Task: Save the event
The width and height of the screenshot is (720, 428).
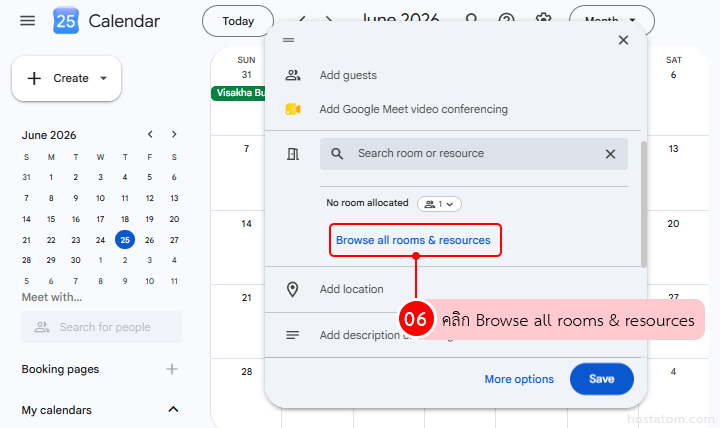Action: [602, 379]
